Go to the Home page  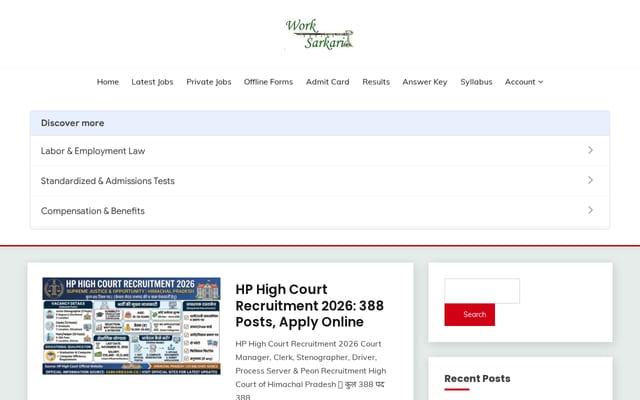pos(108,82)
